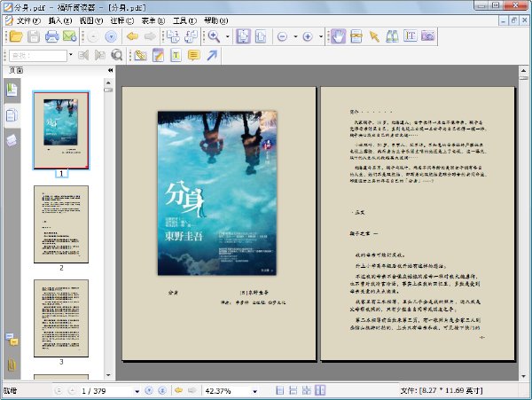Open the Layers side panel tab
This screenshot has width=532, height=400.
(x=12, y=140)
